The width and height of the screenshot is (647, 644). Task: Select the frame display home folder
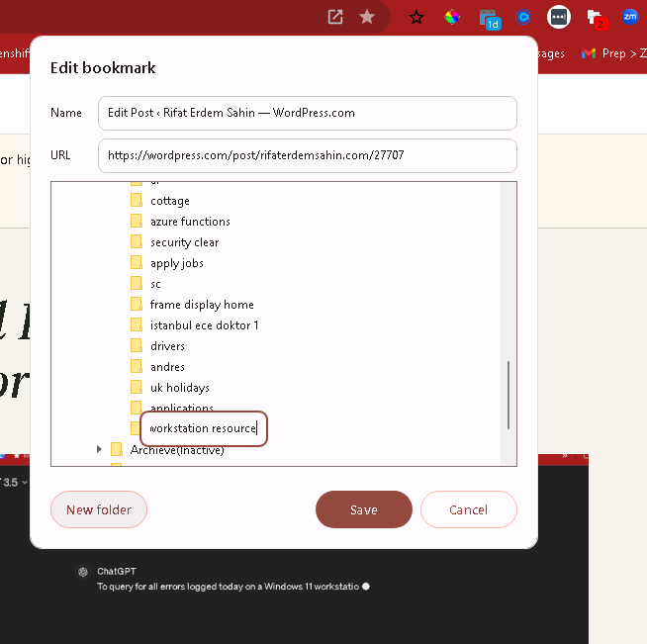tap(202, 305)
